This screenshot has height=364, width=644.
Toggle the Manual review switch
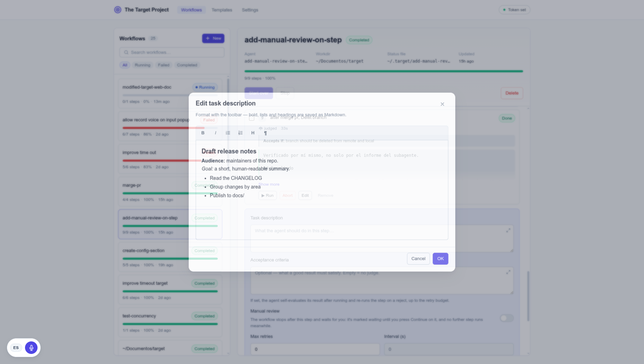pos(507,318)
